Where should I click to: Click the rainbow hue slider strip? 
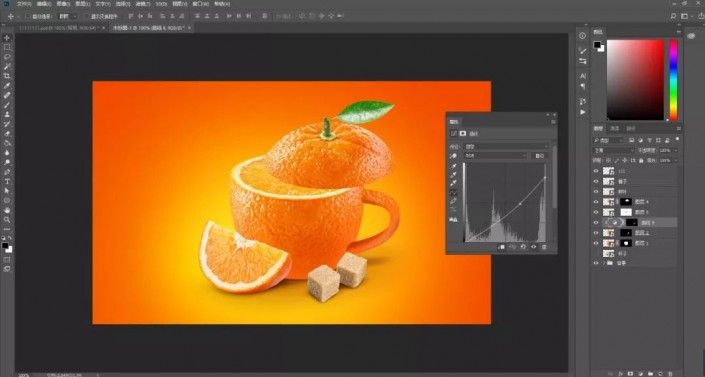pos(674,79)
